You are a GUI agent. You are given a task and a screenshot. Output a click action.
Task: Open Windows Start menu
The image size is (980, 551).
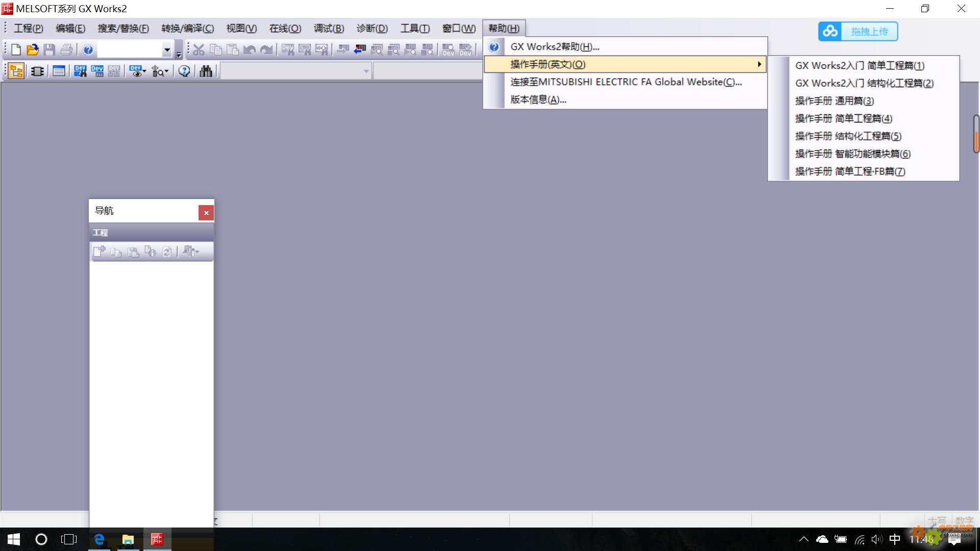(x=14, y=539)
